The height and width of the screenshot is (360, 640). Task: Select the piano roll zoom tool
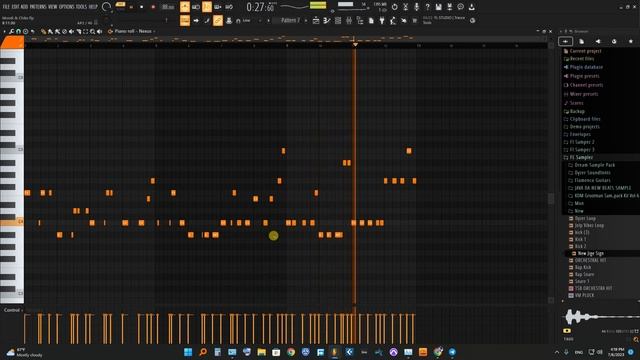(x=93, y=31)
